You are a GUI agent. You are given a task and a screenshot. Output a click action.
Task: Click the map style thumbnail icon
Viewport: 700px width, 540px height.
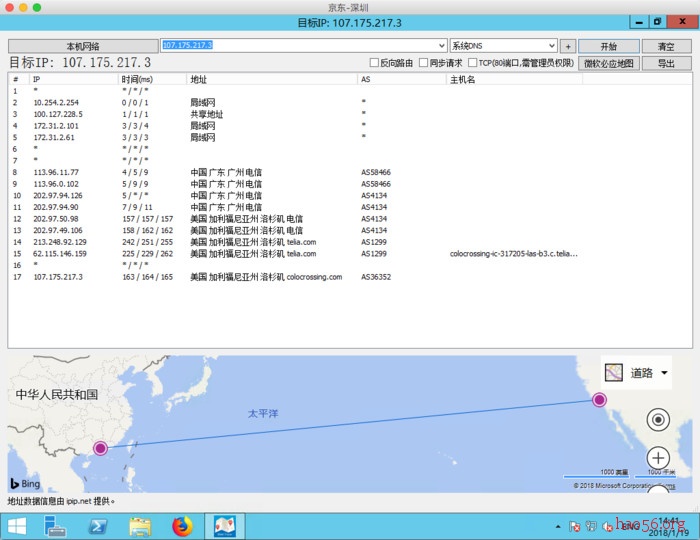point(613,372)
